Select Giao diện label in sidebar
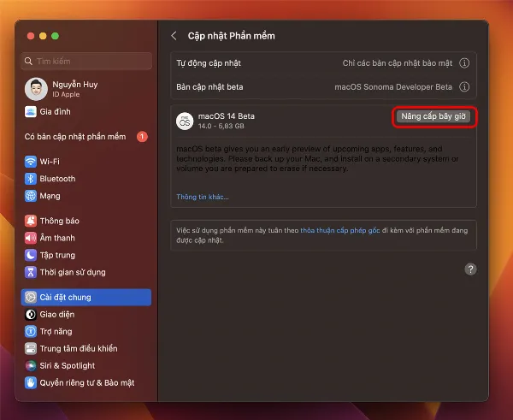The height and width of the screenshot is (420, 513). click(x=57, y=315)
